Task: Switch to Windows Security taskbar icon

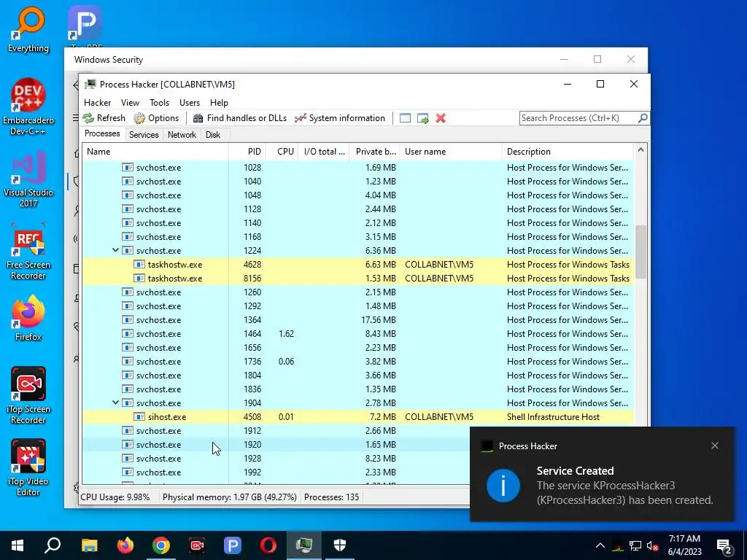Action: point(340,545)
